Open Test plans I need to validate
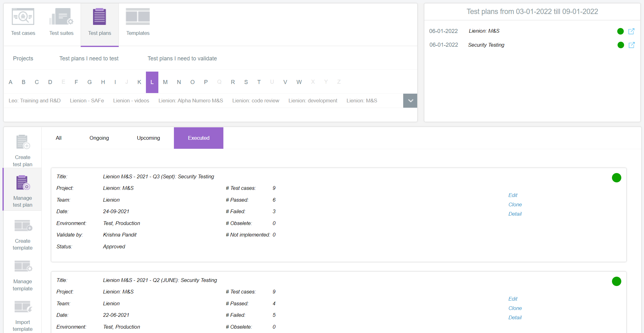The image size is (644, 333). pos(182,59)
